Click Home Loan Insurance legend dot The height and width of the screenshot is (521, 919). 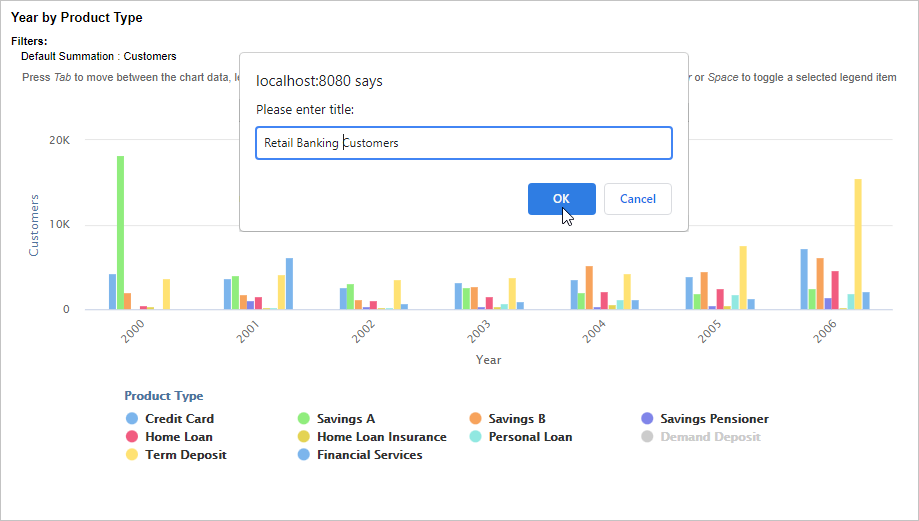pos(303,437)
